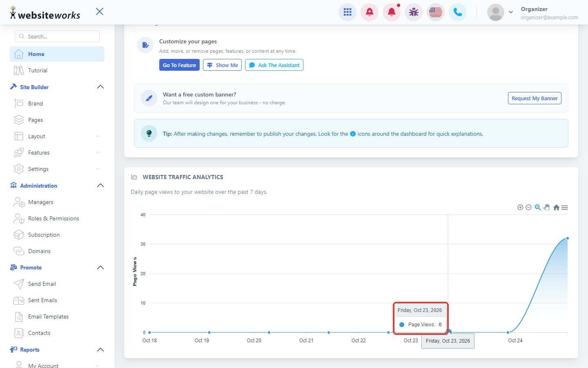
Task: Click the Oct 24 chart data point
Action: (x=508, y=332)
